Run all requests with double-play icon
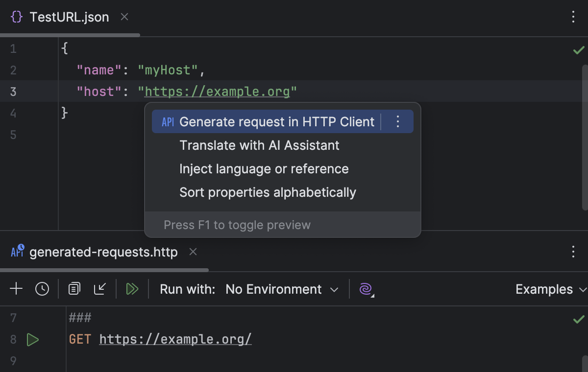This screenshot has height=372, width=588. (x=132, y=289)
